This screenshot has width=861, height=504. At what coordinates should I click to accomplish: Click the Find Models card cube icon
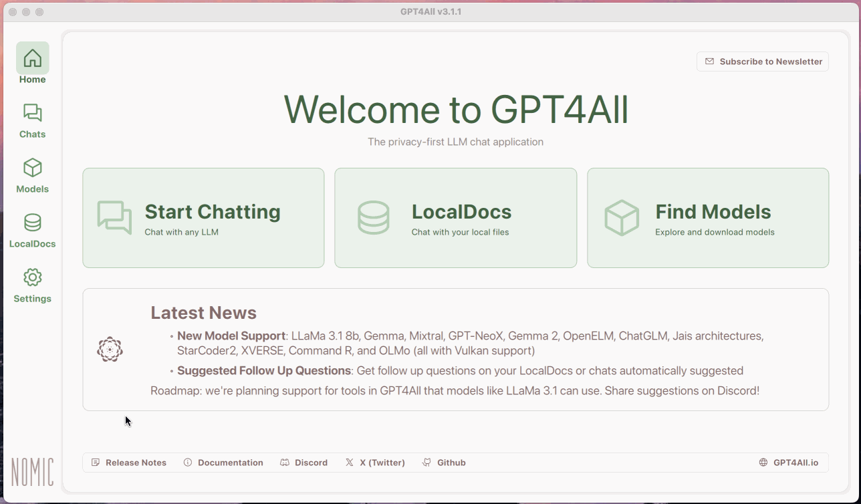click(x=622, y=218)
